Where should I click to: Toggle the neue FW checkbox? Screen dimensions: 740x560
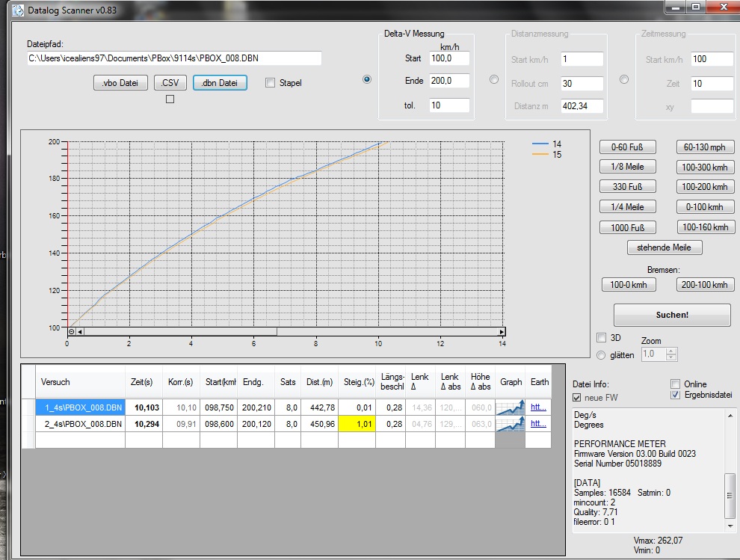pyautogui.click(x=577, y=398)
